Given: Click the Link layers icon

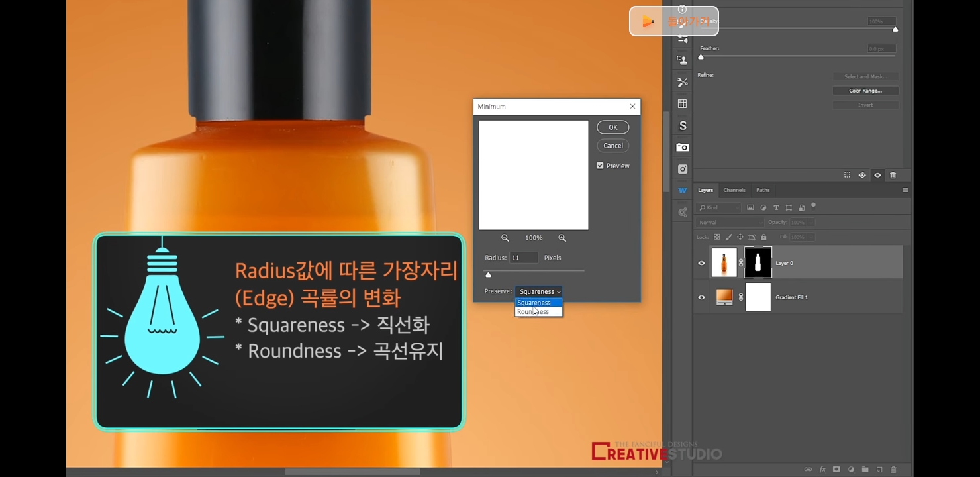Looking at the screenshot, I should [x=808, y=470].
